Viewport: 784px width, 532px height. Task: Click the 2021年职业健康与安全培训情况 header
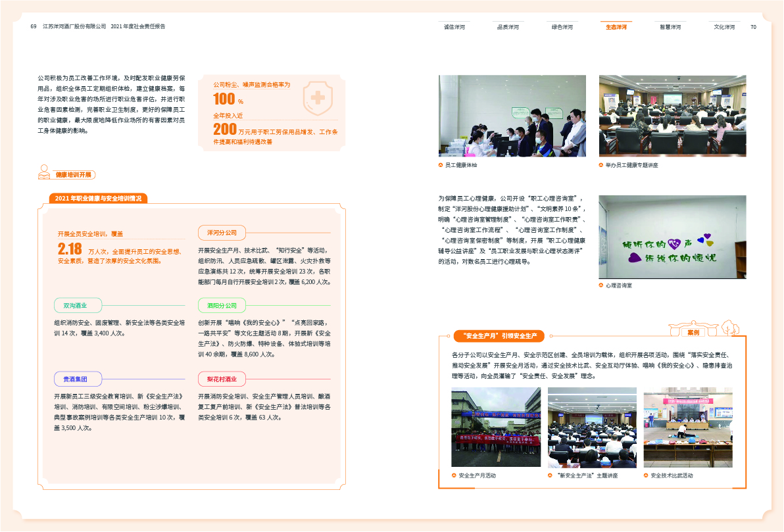click(99, 198)
